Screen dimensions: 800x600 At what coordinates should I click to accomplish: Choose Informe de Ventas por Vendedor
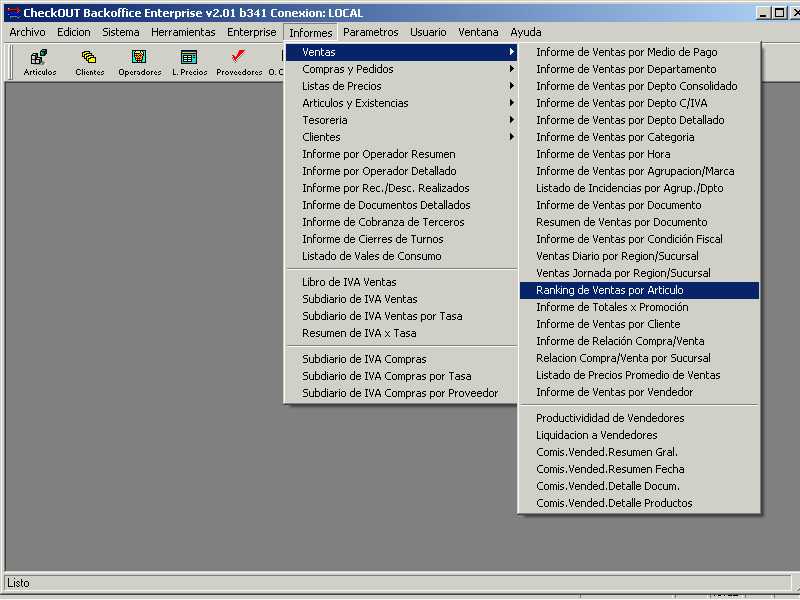tap(639, 392)
